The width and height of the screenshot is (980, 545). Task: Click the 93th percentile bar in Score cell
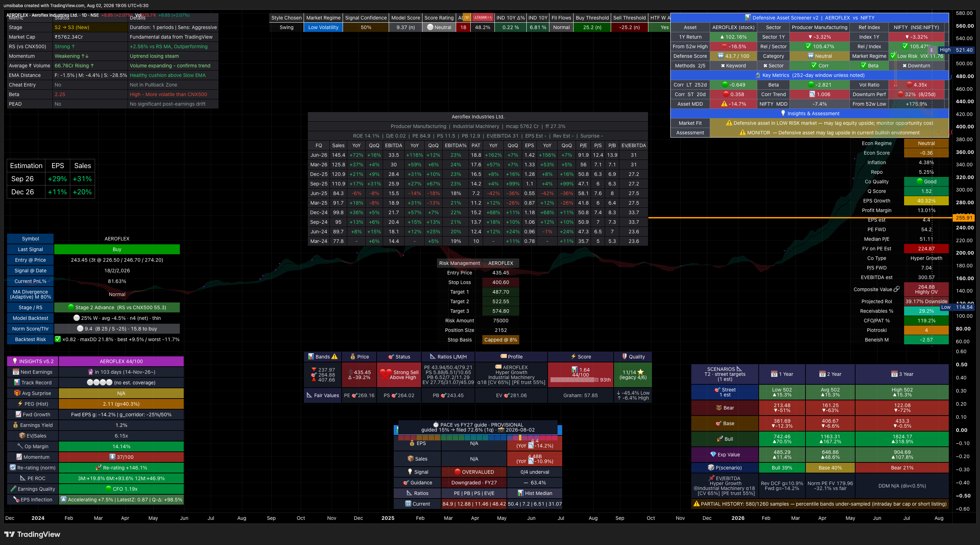click(575, 379)
